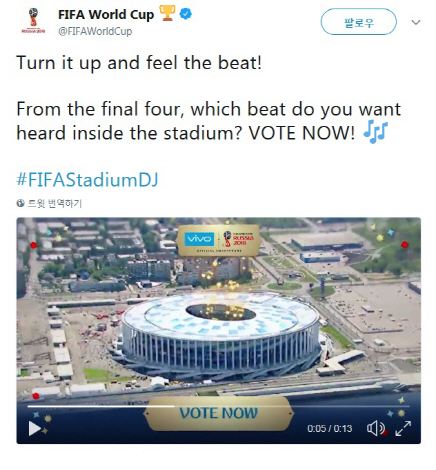
Task: Open the #FIFAStadiumDJ hashtag link
Action: click(87, 180)
